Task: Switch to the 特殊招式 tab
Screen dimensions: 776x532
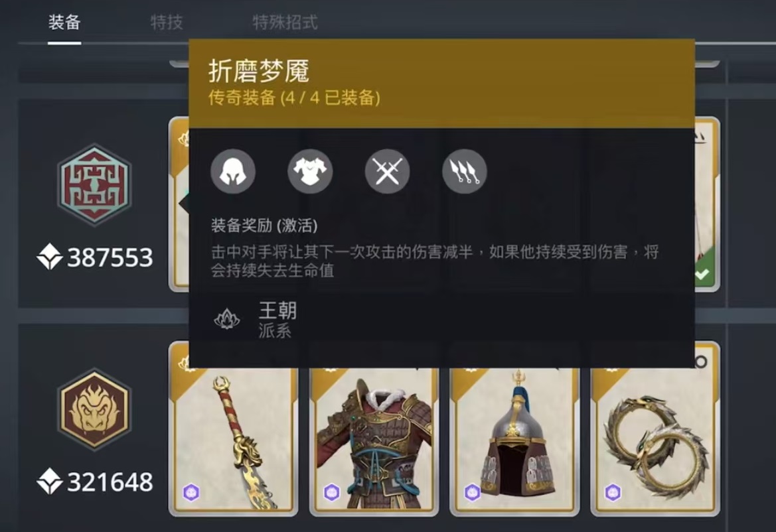Action: [285, 23]
